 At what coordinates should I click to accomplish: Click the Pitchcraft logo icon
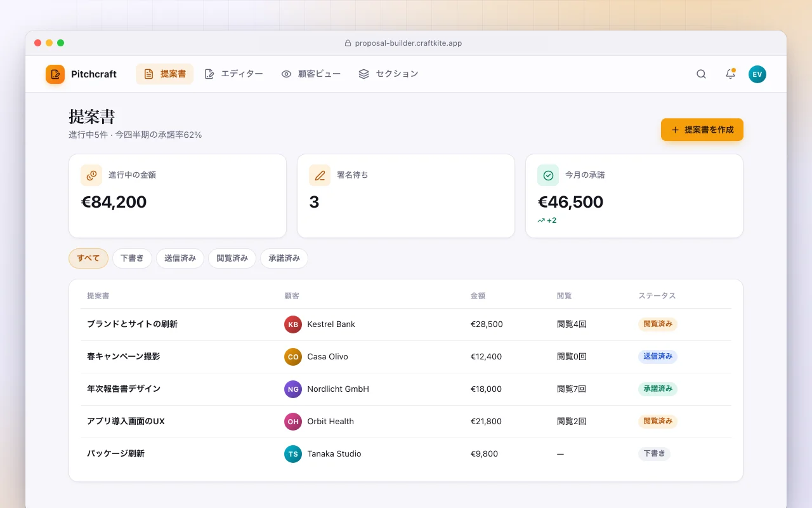click(55, 74)
